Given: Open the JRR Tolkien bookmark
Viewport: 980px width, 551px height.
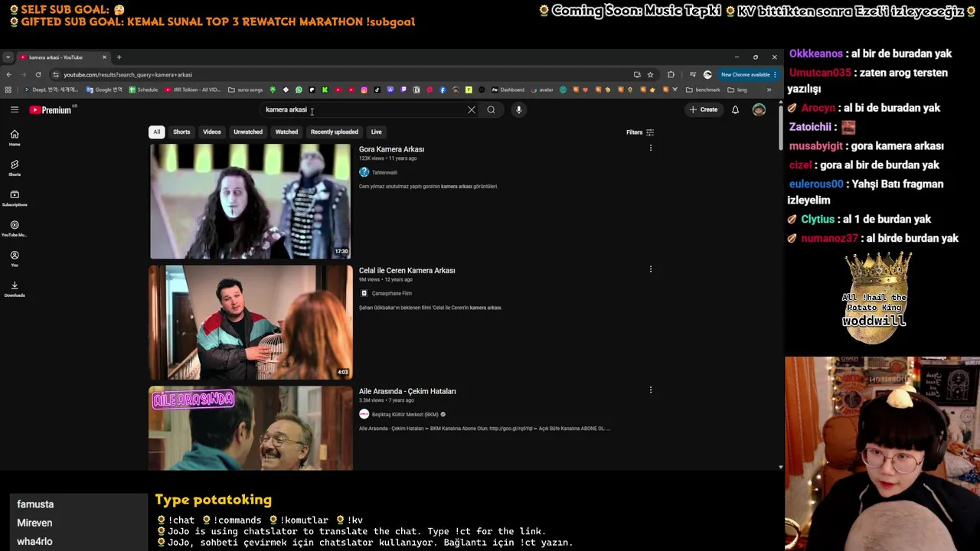Looking at the screenshot, I should 192,90.
